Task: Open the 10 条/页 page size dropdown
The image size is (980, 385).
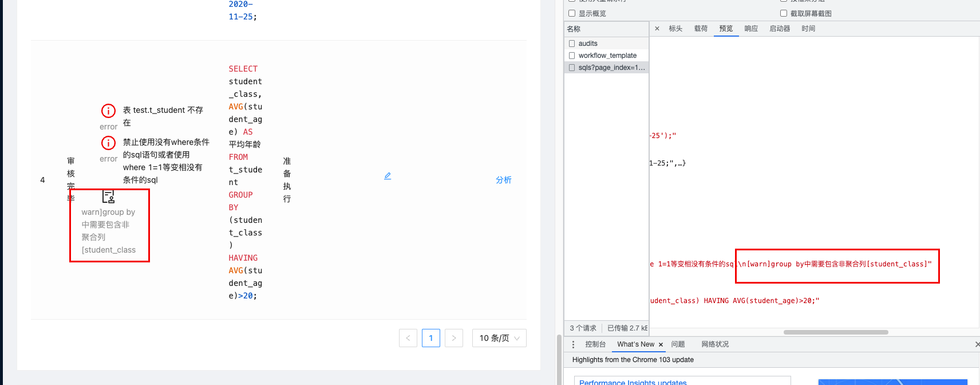Action: point(499,338)
